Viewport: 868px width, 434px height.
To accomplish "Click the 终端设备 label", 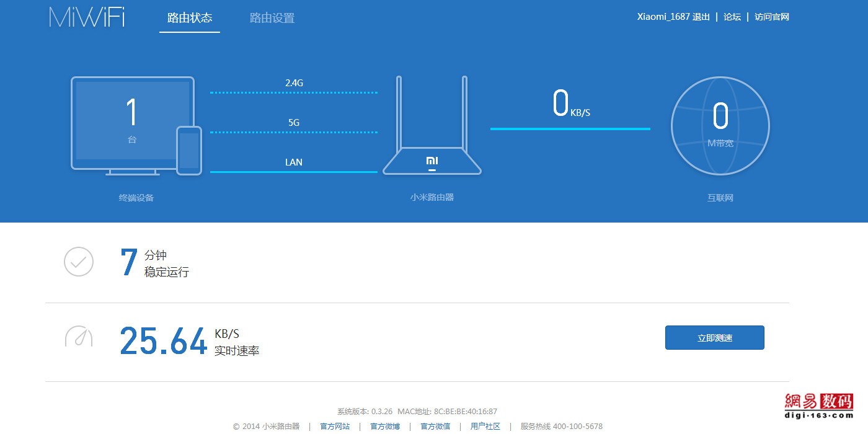I will [x=136, y=198].
